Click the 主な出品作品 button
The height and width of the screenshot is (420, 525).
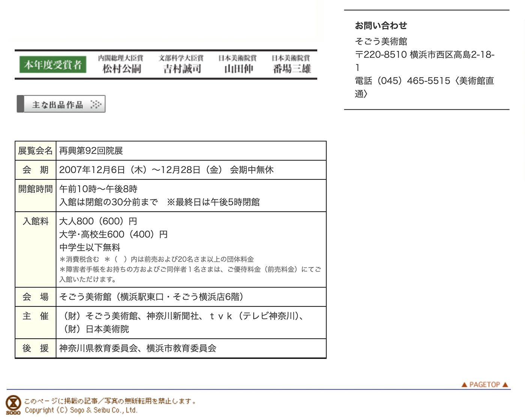(x=61, y=104)
